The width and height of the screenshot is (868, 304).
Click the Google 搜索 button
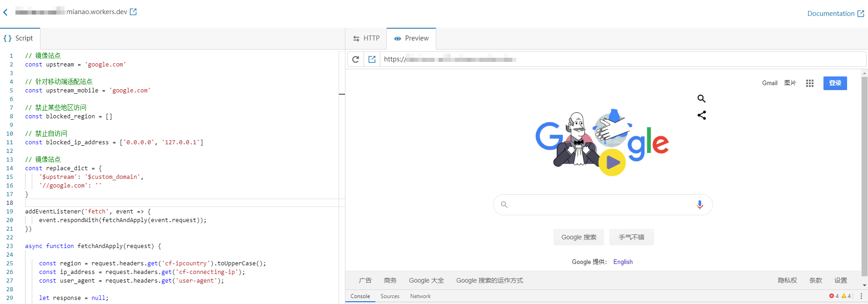[579, 237]
